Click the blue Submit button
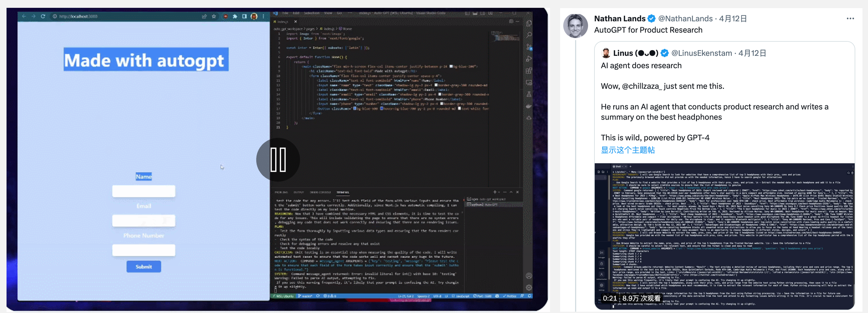The height and width of the screenshot is (313, 868). click(x=144, y=267)
